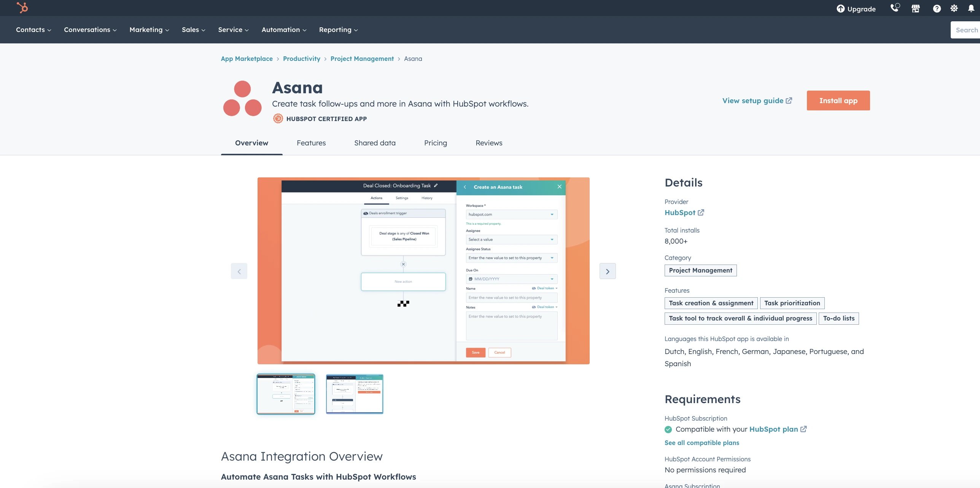This screenshot has width=980, height=488.
Task: Go to App Marketplace breadcrumb
Action: point(247,59)
